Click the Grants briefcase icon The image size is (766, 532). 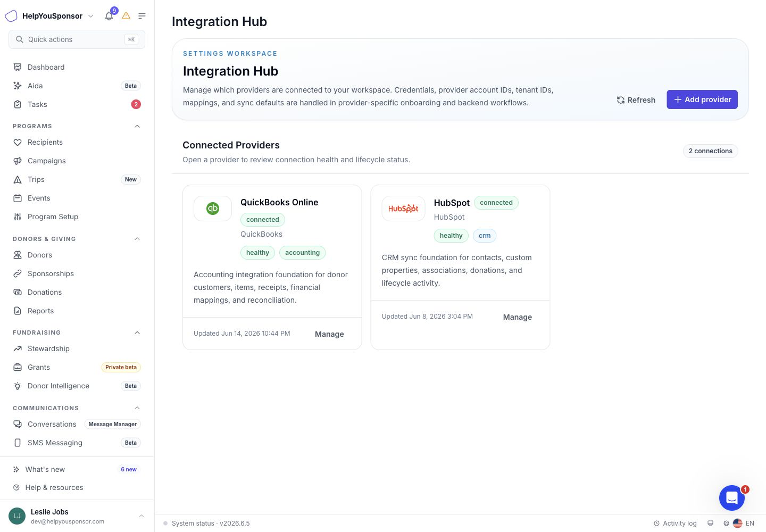(18, 367)
